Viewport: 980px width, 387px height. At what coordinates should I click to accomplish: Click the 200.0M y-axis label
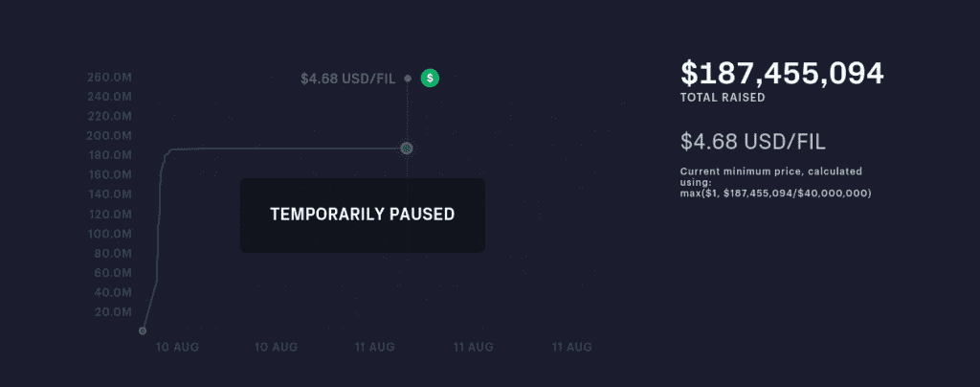(109, 136)
